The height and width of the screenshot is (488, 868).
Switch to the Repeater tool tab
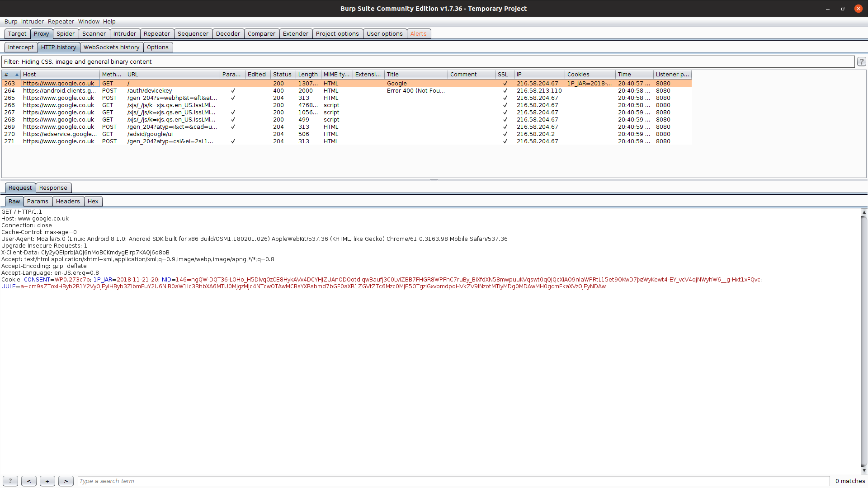[x=156, y=34]
